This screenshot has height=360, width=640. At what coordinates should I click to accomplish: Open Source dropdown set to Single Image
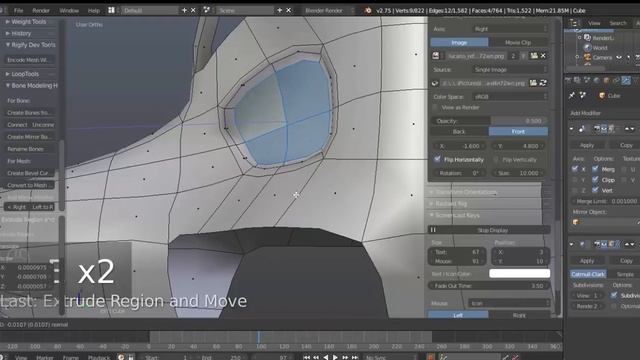coord(509,70)
